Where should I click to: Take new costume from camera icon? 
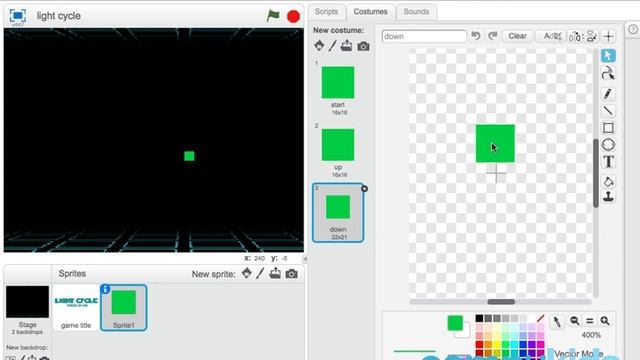tap(363, 46)
